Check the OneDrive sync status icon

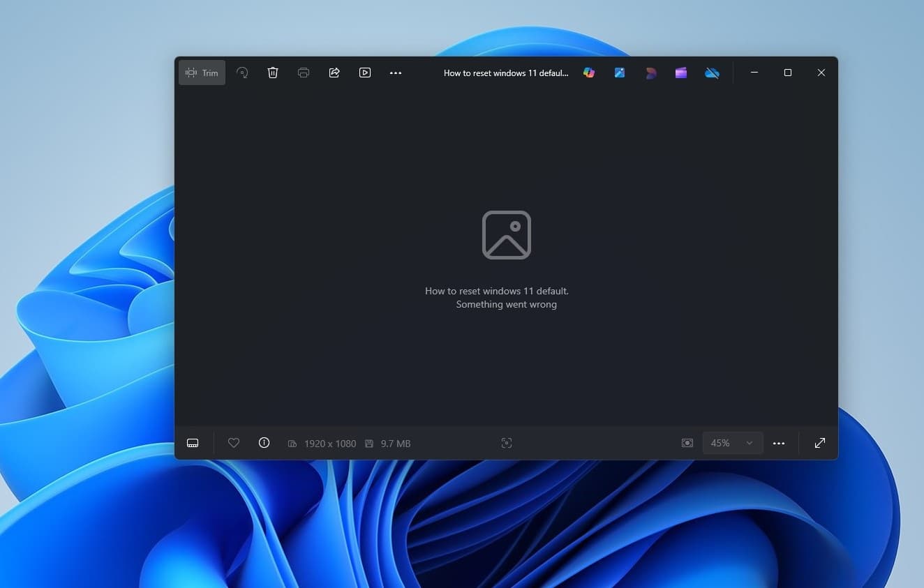pos(712,73)
